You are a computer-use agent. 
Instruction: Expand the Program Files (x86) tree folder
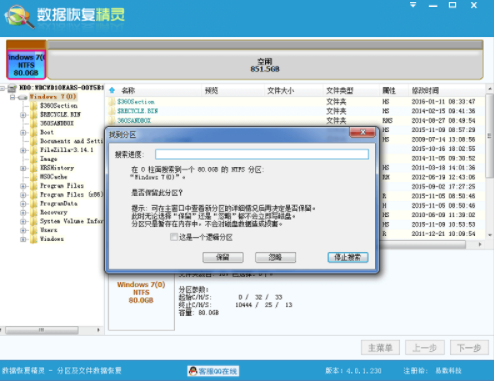(23, 195)
